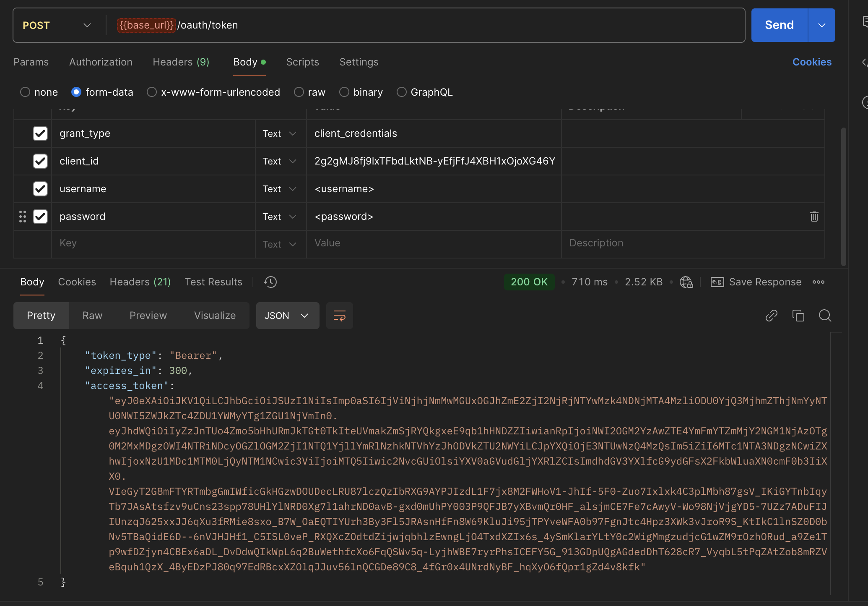View the Test Results tab
868x606 pixels.
[x=213, y=282]
